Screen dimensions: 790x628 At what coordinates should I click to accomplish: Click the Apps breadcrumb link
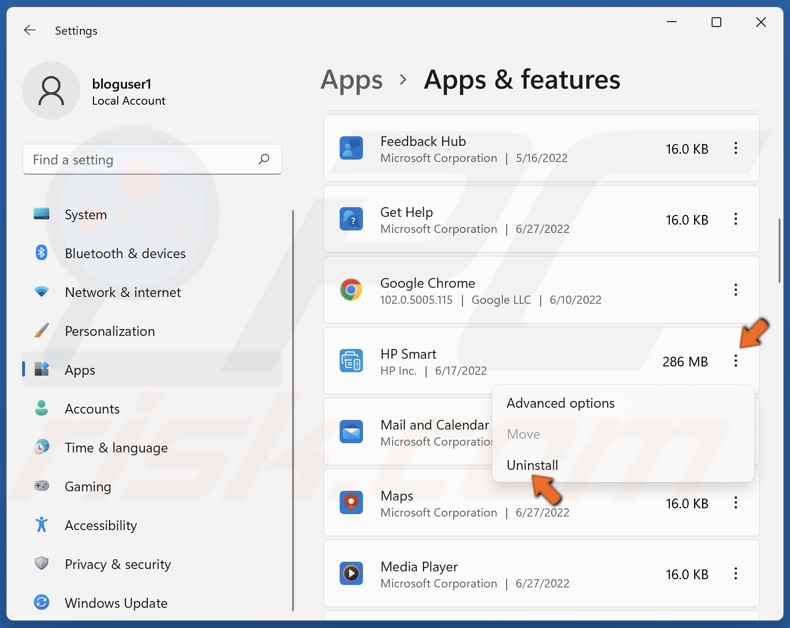[352, 80]
